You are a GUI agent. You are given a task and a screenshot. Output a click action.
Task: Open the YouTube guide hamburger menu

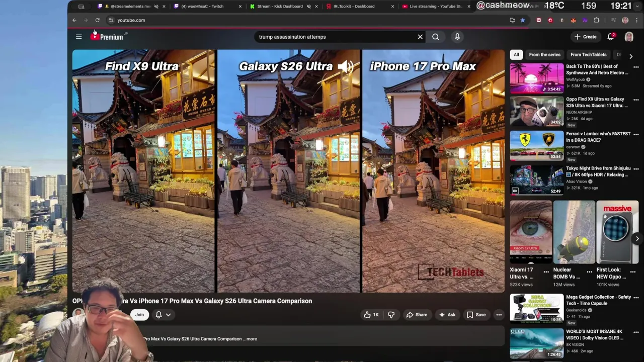tap(78, 37)
